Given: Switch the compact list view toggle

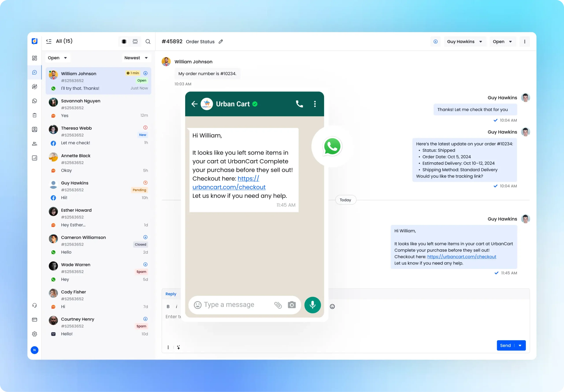Looking at the screenshot, I should click(135, 41).
